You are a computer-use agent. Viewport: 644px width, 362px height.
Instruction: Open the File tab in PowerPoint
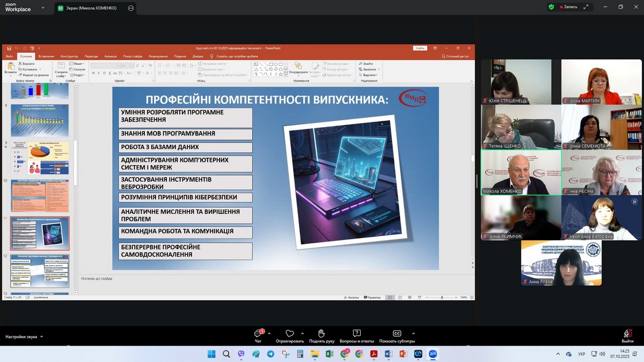pyautogui.click(x=9, y=56)
